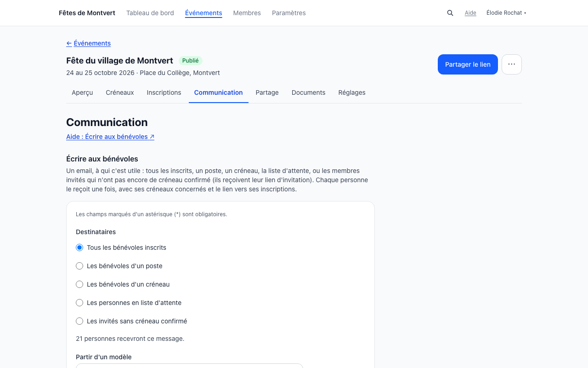This screenshot has width=588, height=368.
Task: Select Les invités sans créneau confirmé
Action: (79, 321)
